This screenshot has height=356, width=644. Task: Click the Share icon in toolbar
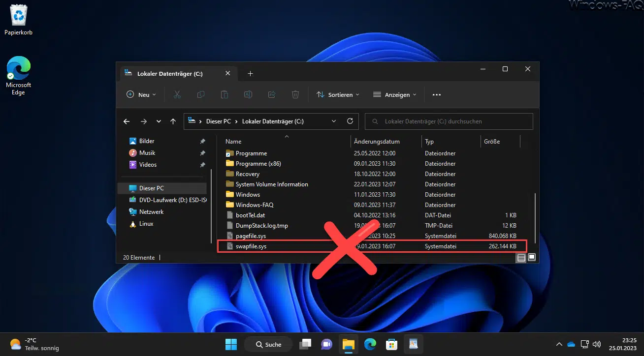272,94
